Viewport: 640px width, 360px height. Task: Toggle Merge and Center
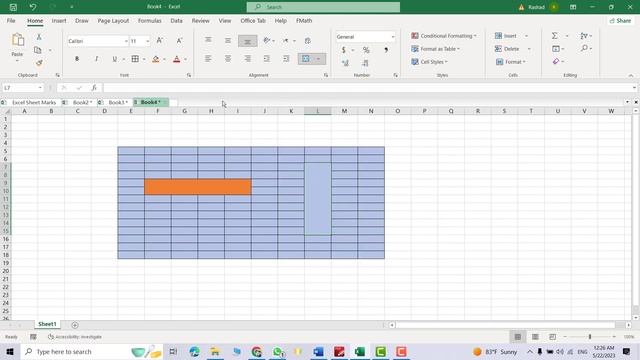[x=306, y=59]
